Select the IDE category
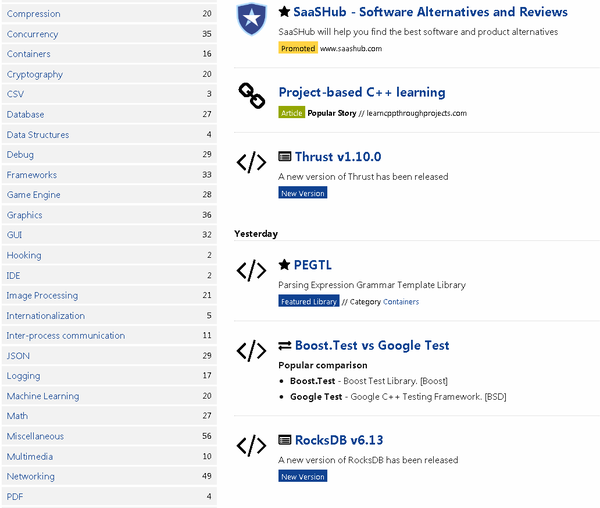The height and width of the screenshot is (508, 600). [x=109, y=275]
